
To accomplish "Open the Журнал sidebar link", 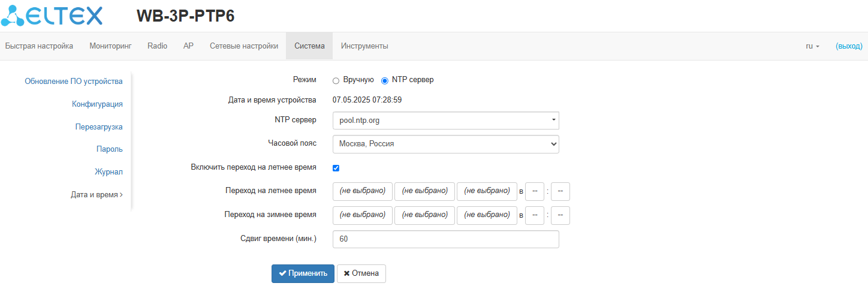I will pos(108,172).
